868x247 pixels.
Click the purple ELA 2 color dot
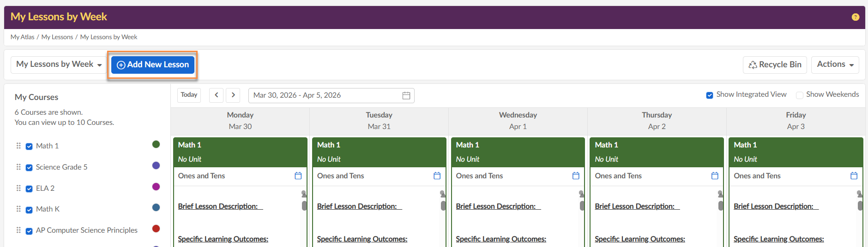pos(156,187)
